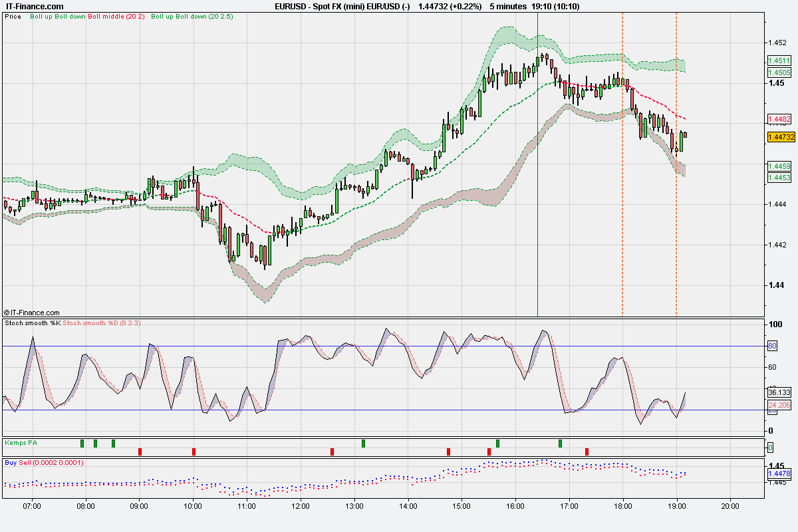
Task: Click the 100 stochastic axis label
Action: click(775, 325)
